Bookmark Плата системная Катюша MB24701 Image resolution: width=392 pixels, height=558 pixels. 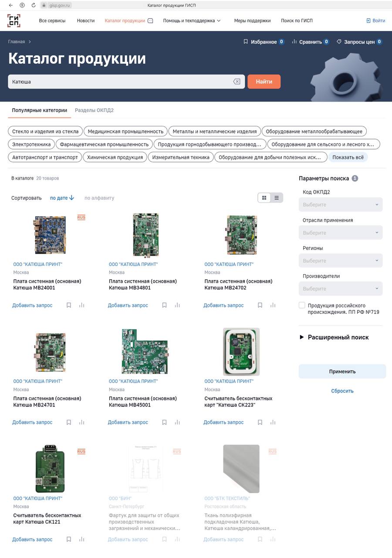pos(69,422)
